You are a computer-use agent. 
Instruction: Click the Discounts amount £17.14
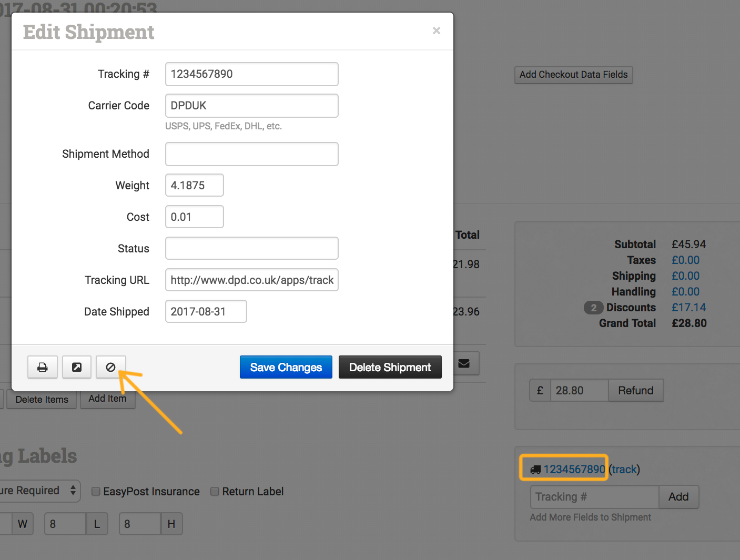[x=689, y=308]
